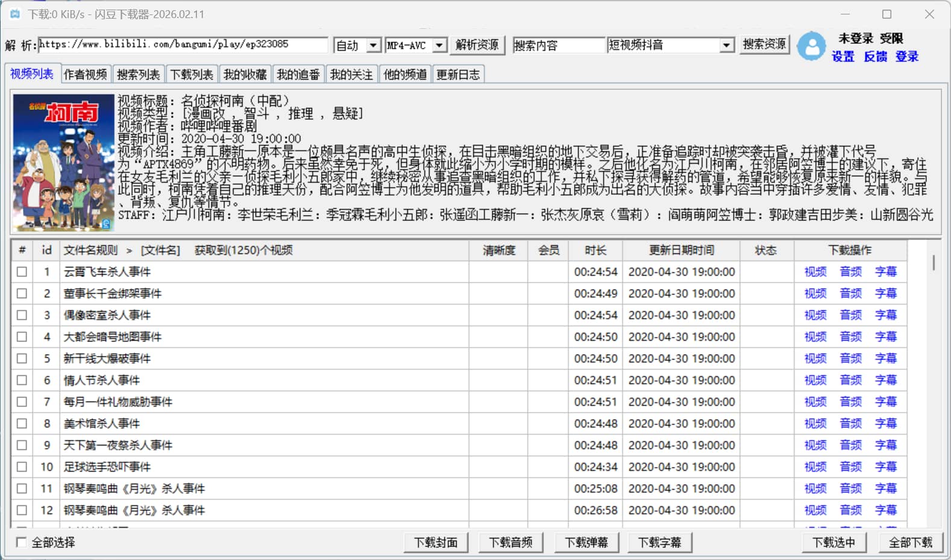Screen dimensions: 951x560
Task: Tick the checkbox for episode 1
Action: coord(22,272)
